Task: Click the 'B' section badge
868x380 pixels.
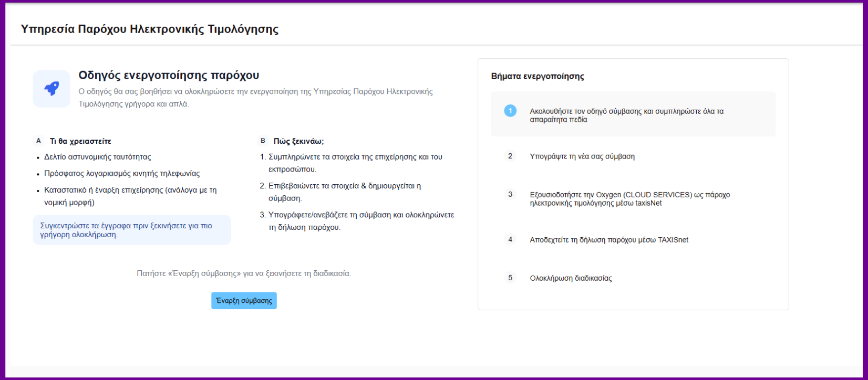Action: (x=263, y=141)
